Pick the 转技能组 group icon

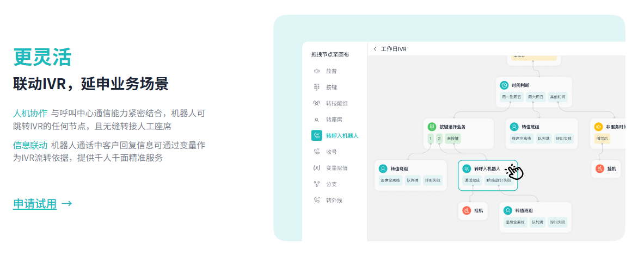coord(316,103)
